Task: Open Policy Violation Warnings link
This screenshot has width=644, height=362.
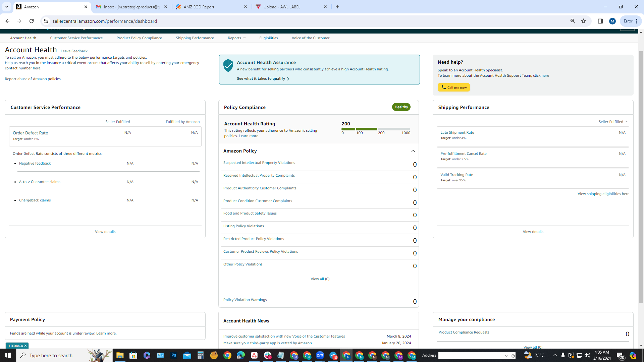Action: [245, 300]
